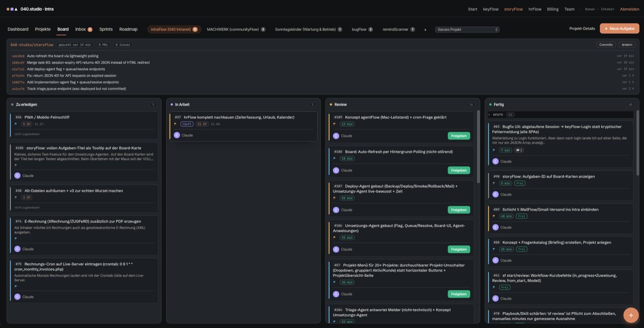Viewport: 644px width, 328px height.
Task: Click the flag icon on card #75
Action: [16, 286]
